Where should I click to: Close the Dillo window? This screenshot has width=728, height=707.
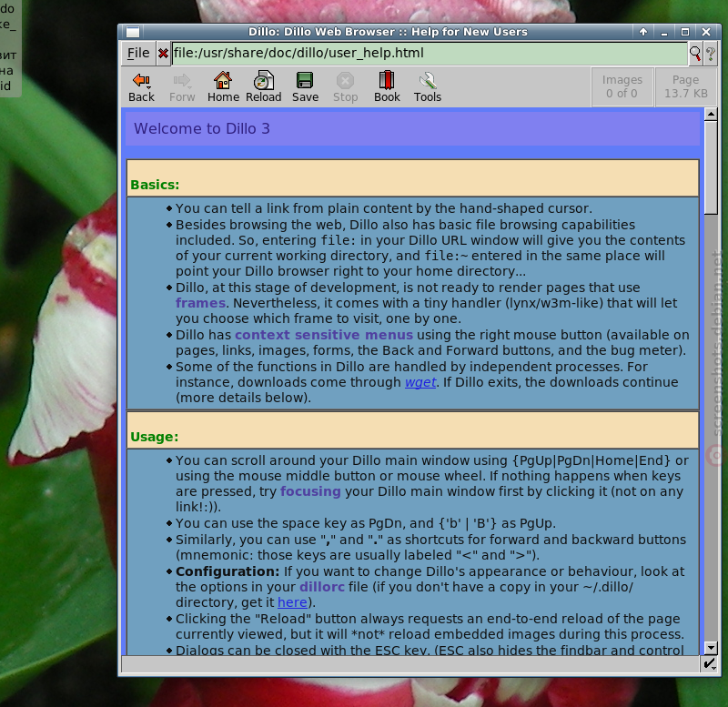(706, 32)
